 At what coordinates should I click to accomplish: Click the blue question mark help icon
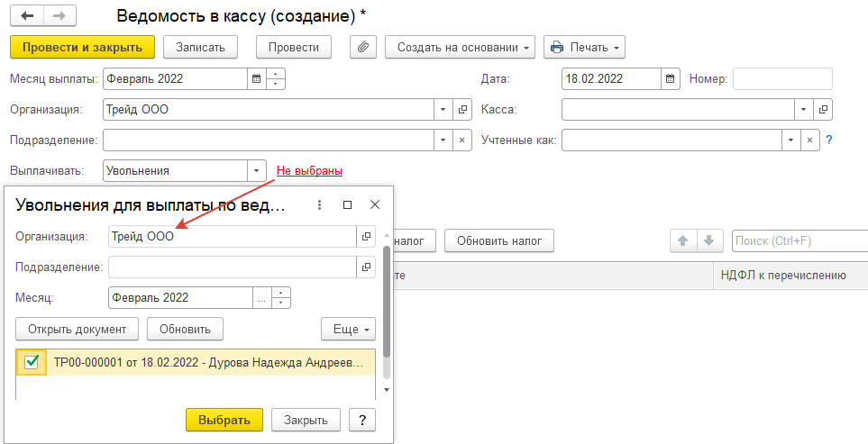tap(828, 140)
